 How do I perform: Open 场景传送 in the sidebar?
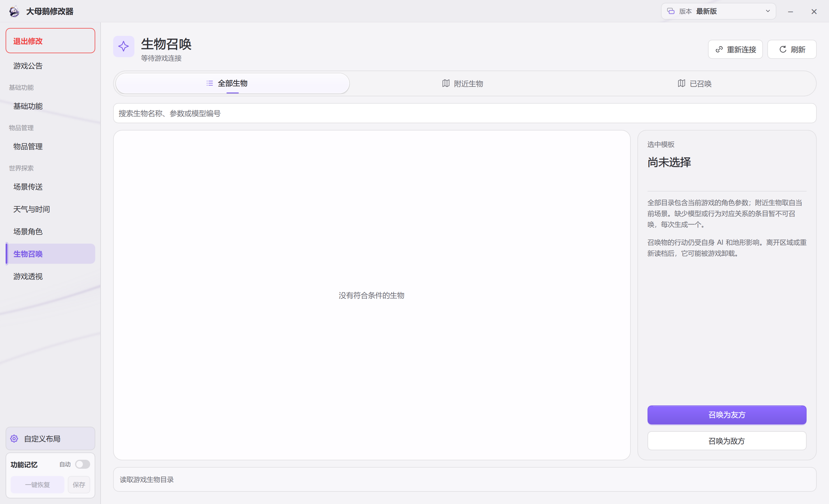[50, 187]
